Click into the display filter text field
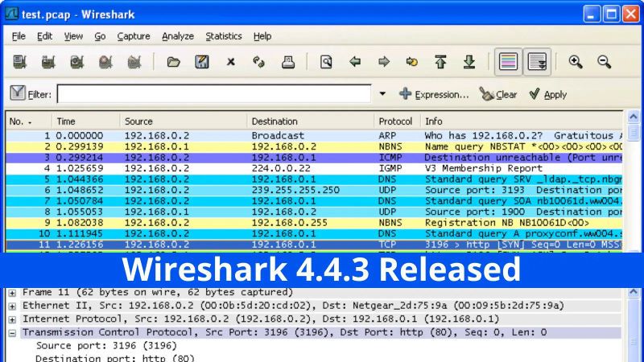644x362 pixels. (214, 94)
